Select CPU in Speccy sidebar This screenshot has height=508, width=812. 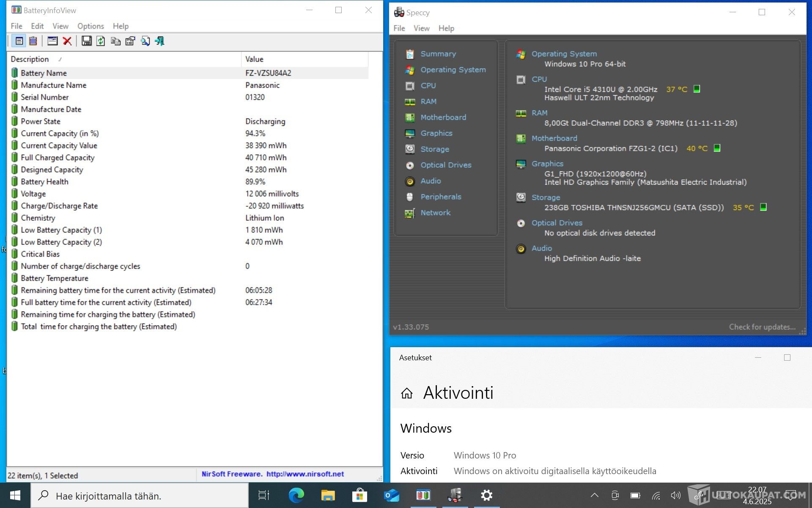[428, 86]
